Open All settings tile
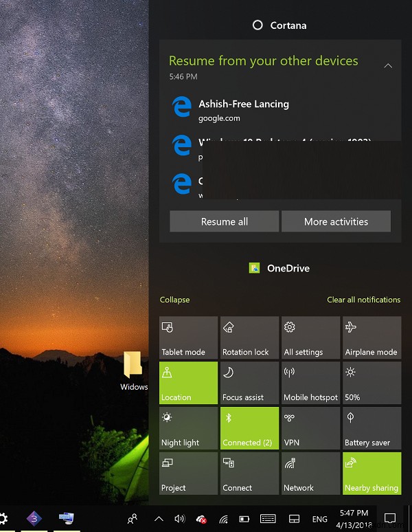This screenshot has height=532, width=412. (310, 337)
